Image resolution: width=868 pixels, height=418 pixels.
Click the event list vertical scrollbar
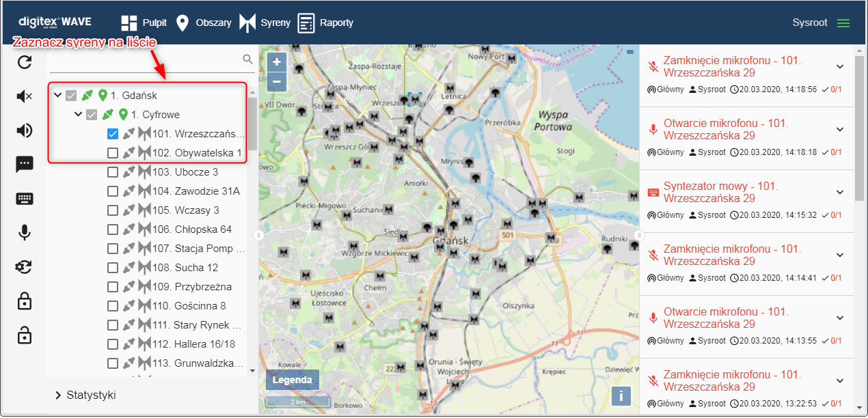pos(859,137)
